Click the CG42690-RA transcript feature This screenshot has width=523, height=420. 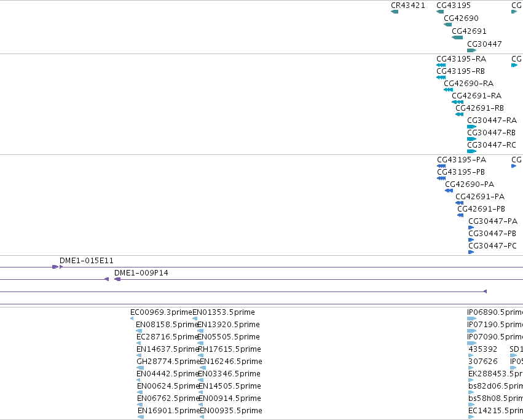448,90
